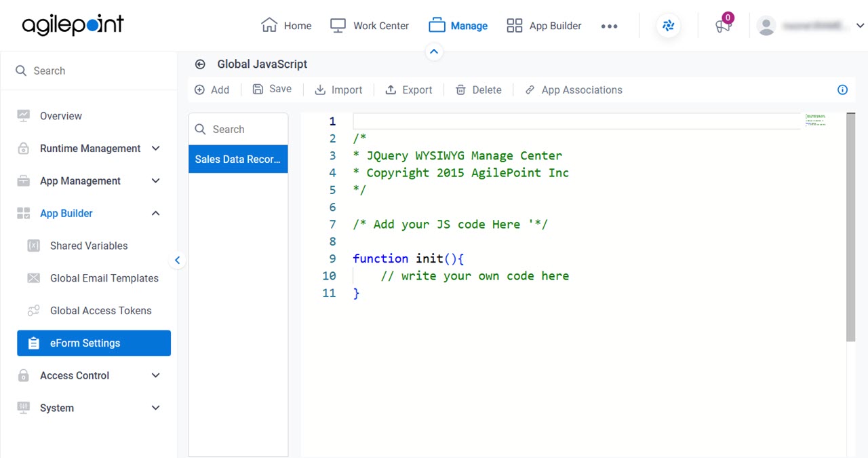Image resolution: width=868 pixels, height=458 pixels.
Task: Click the user avatar icon
Action: tap(766, 26)
